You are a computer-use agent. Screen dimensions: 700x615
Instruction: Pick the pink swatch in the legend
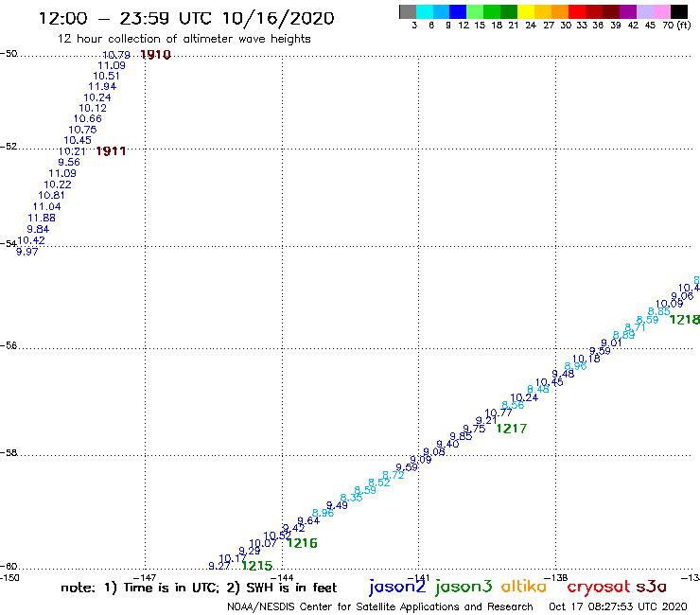pos(662,11)
